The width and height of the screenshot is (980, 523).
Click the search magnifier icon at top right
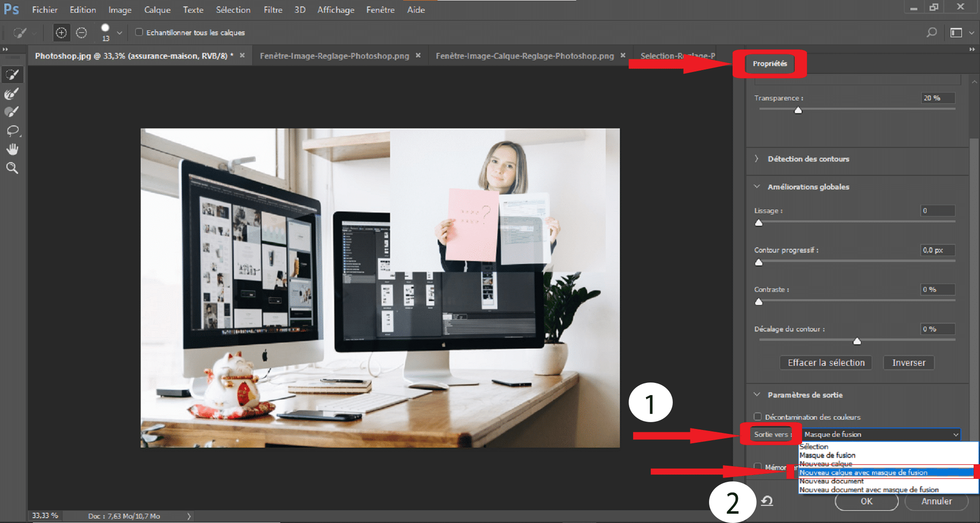(931, 32)
